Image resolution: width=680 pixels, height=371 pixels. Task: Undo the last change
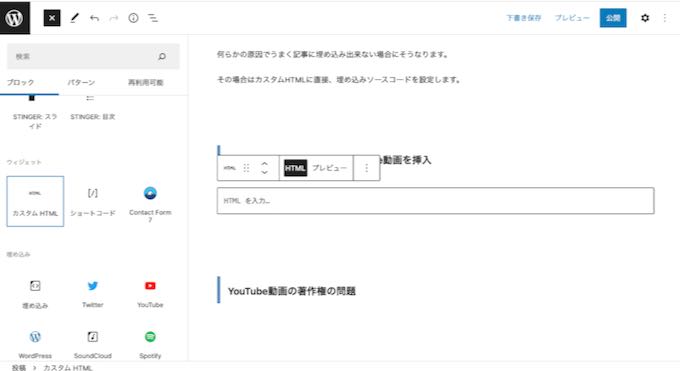point(94,18)
